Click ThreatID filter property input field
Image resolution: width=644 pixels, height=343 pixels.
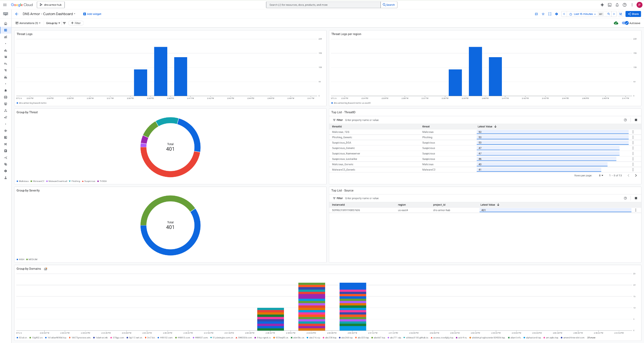362,120
